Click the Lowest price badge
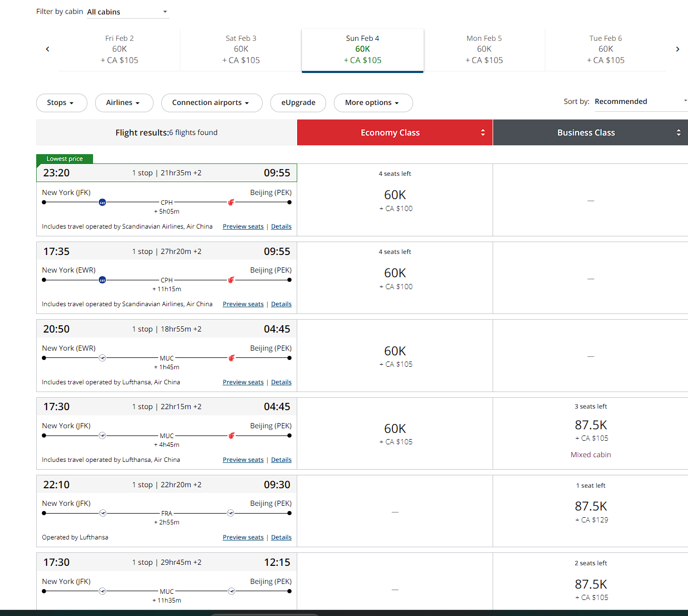This screenshot has width=688, height=616. coord(65,159)
